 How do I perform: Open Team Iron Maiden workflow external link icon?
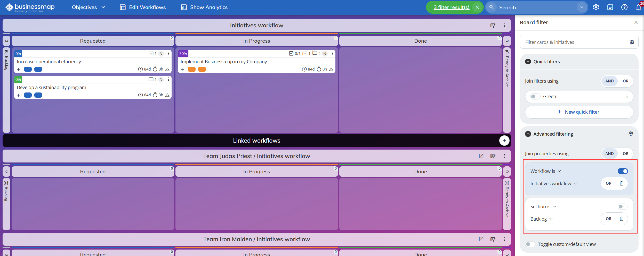point(481,239)
